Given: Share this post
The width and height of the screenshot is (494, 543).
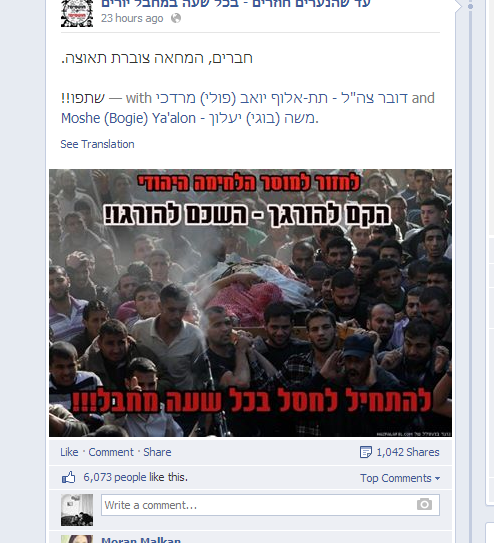Looking at the screenshot, I should click(x=157, y=452).
